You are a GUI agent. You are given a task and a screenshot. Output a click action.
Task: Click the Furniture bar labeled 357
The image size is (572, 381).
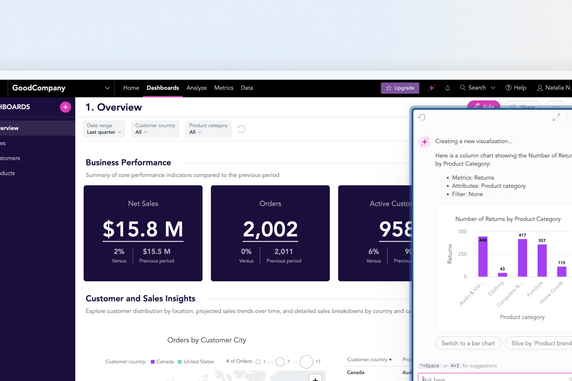coord(542,260)
